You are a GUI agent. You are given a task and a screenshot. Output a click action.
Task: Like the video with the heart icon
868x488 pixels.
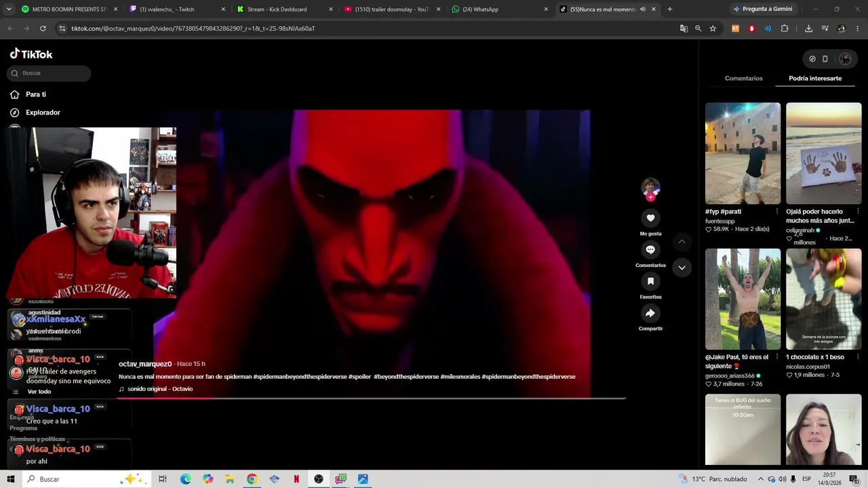[x=650, y=218]
